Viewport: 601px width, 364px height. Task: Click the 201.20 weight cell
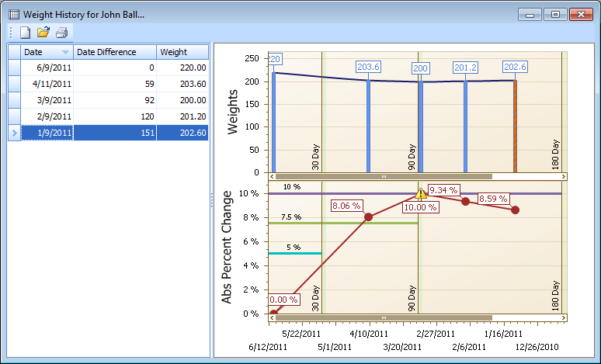point(182,116)
